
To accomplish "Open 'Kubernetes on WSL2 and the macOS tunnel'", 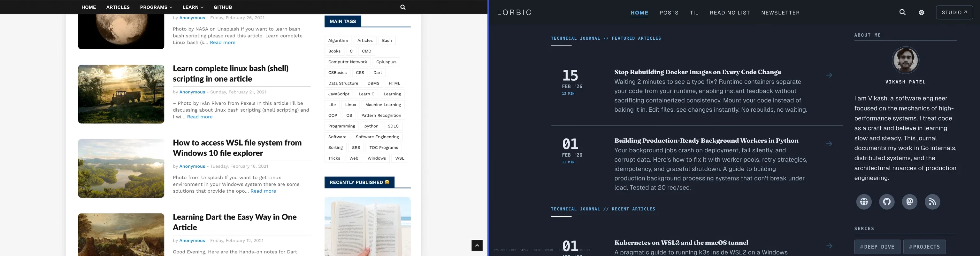I will click(x=681, y=243).
